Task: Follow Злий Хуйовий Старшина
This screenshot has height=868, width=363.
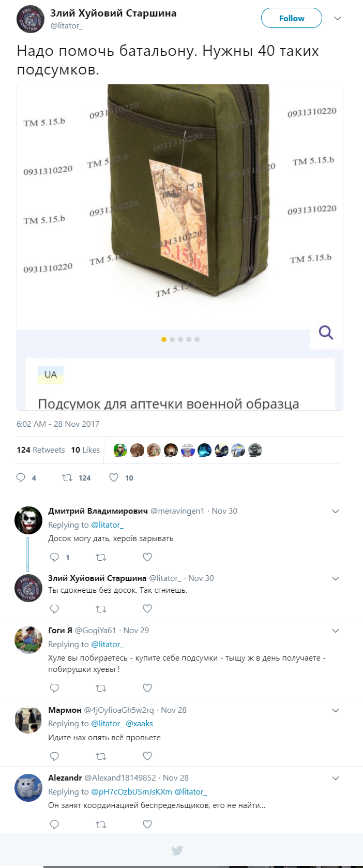Action: (x=292, y=18)
